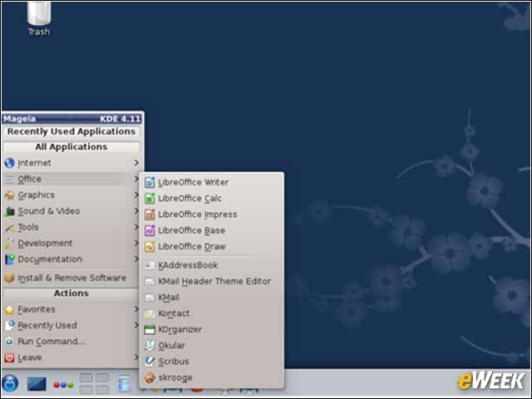Click the skrooge icon
The height and width of the screenshot is (399, 532).
(x=150, y=377)
